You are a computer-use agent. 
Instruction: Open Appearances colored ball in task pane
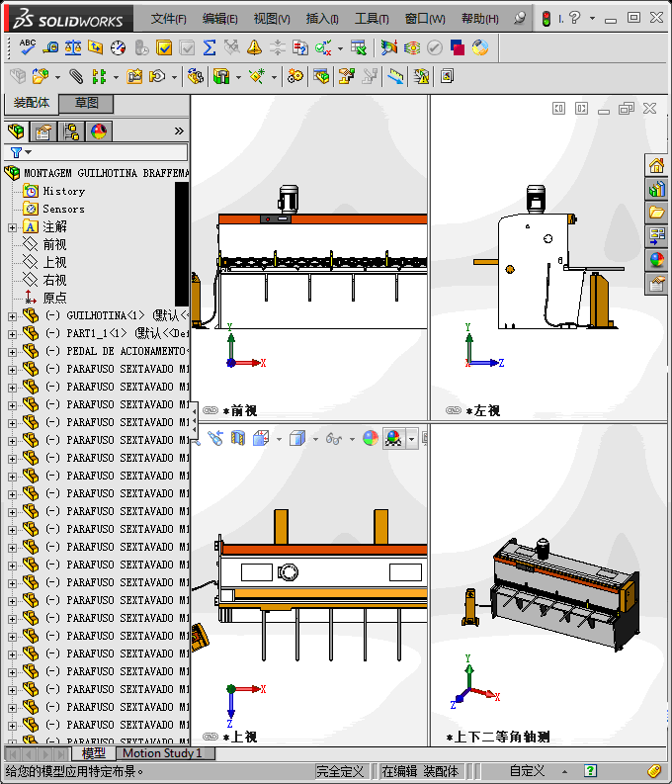[656, 260]
